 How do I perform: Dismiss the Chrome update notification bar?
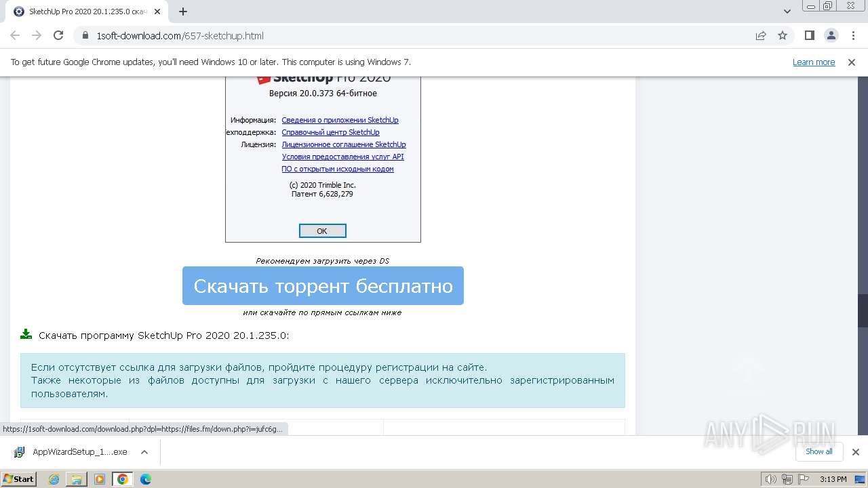point(852,62)
